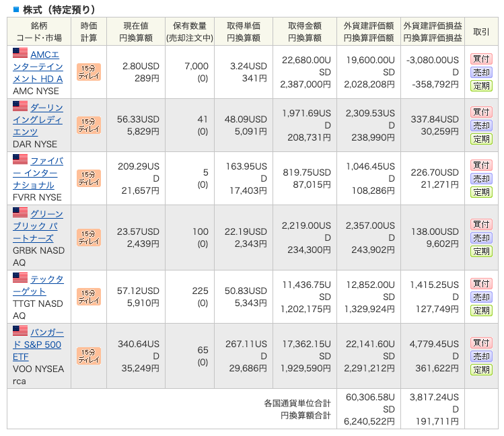Click US flag icon in FVRR row
Viewport: 504px width, 436px height.
tap(20, 159)
